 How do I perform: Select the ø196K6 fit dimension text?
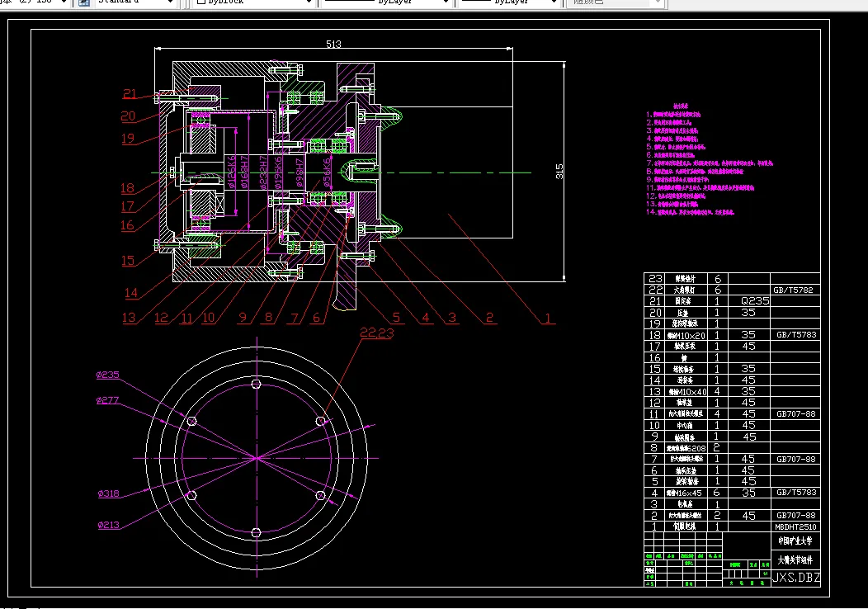click(278, 172)
